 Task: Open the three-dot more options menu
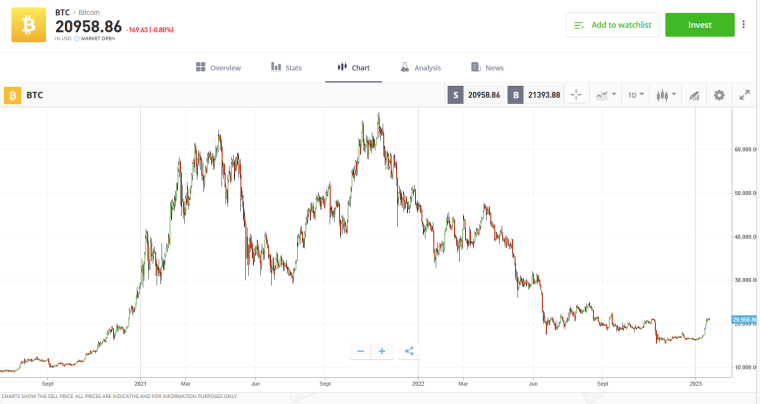click(744, 25)
